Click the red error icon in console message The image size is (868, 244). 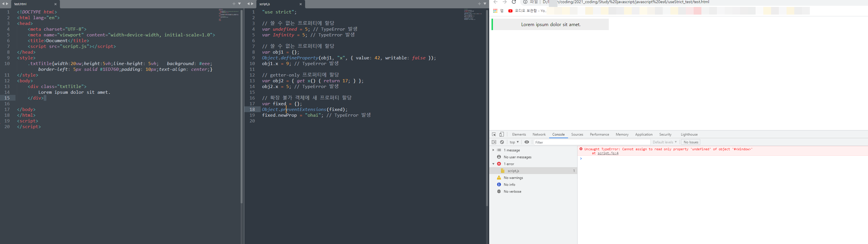(581, 149)
